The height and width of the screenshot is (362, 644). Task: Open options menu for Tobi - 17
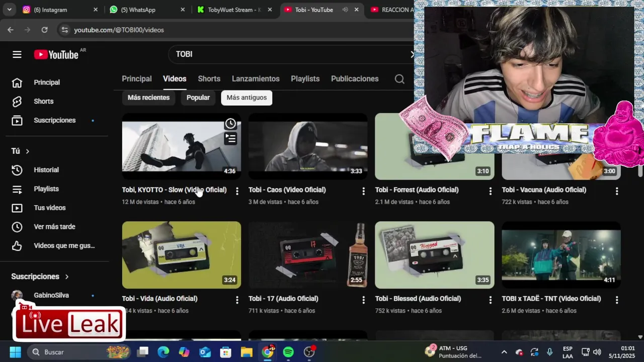pyautogui.click(x=363, y=300)
